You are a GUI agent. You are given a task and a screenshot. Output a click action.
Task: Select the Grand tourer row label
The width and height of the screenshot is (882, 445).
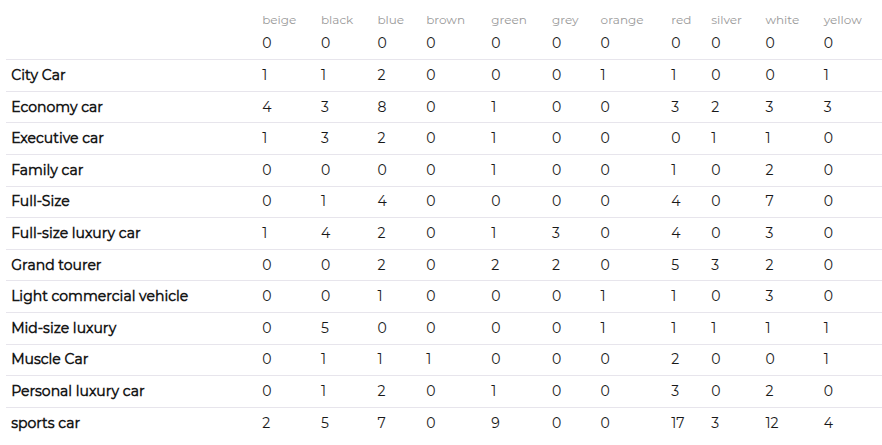click(x=56, y=264)
